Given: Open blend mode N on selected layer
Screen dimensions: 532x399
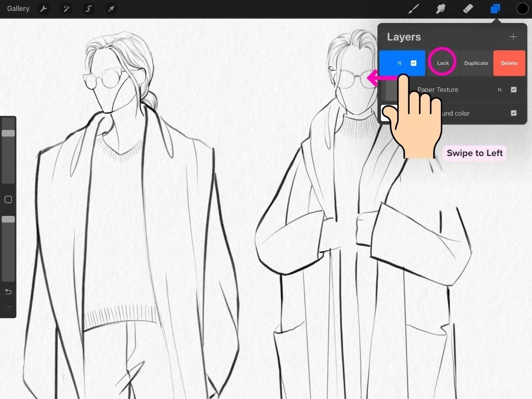Looking at the screenshot, I should click(399, 63).
